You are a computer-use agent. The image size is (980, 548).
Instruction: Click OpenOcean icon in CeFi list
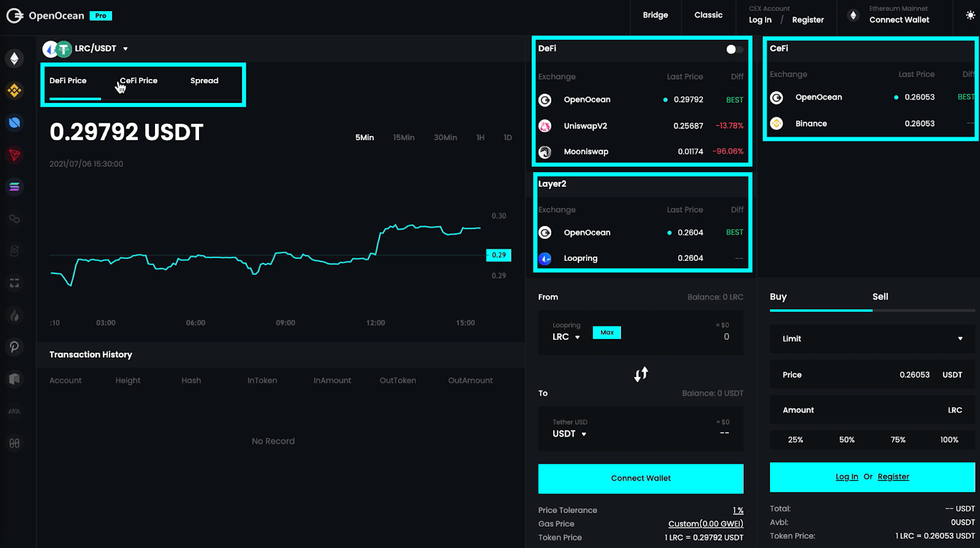click(777, 97)
